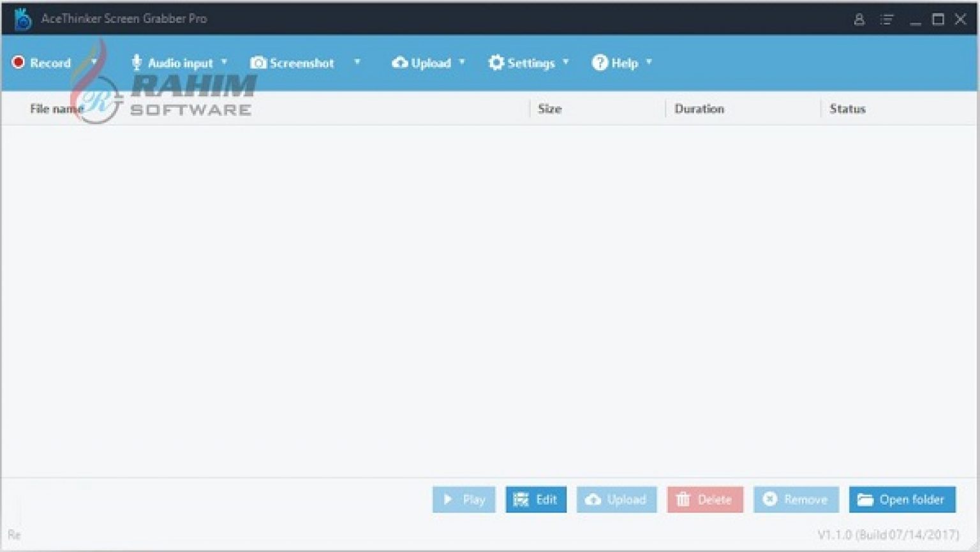Expand the Upload dropdown arrow in toolbar
Viewport: 980px width, 552px height.
(x=461, y=62)
